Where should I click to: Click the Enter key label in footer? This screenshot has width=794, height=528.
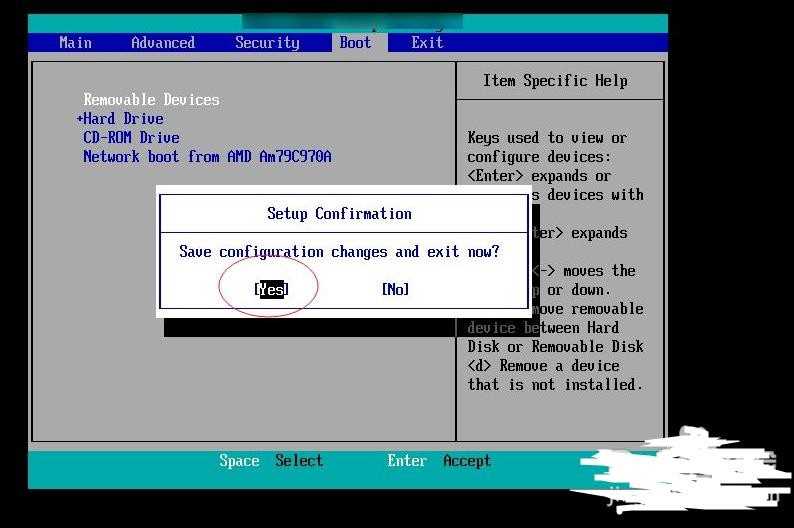point(407,461)
